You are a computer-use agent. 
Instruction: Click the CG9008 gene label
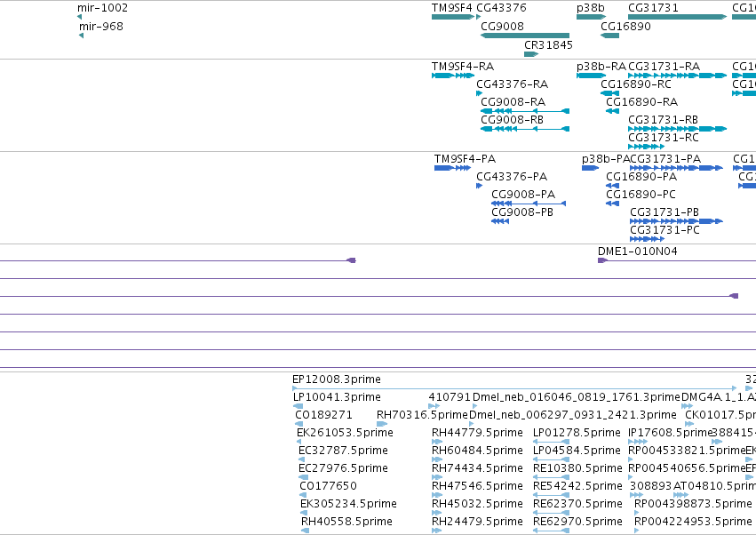[503, 26]
